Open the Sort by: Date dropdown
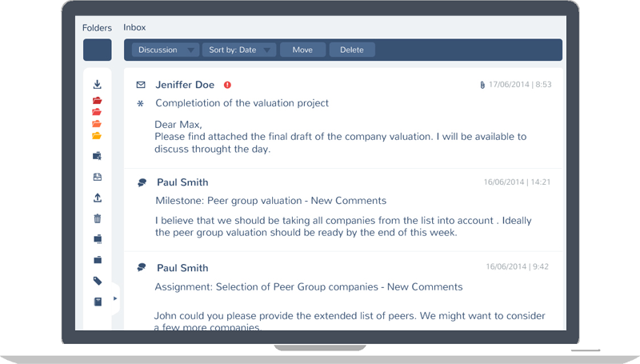The height and width of the screenshot is (364, 640). (x=239, y=50)
